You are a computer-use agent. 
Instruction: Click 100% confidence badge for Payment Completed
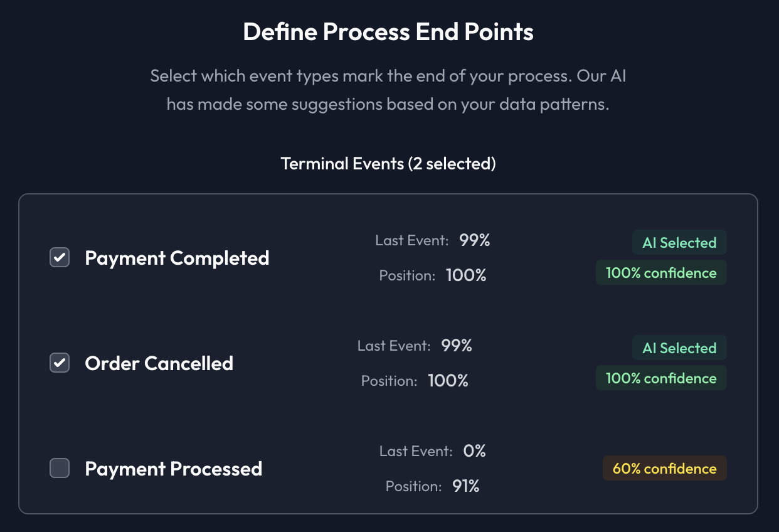(661, 273)
